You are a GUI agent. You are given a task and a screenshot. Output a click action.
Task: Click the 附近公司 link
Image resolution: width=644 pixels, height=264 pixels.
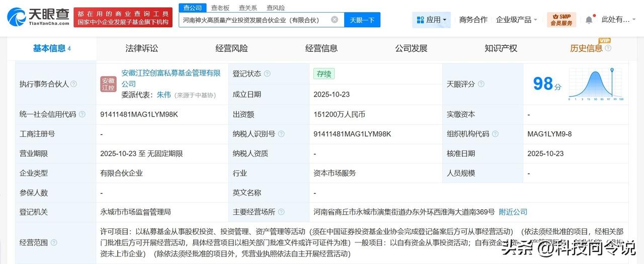[x=513, y=212]
